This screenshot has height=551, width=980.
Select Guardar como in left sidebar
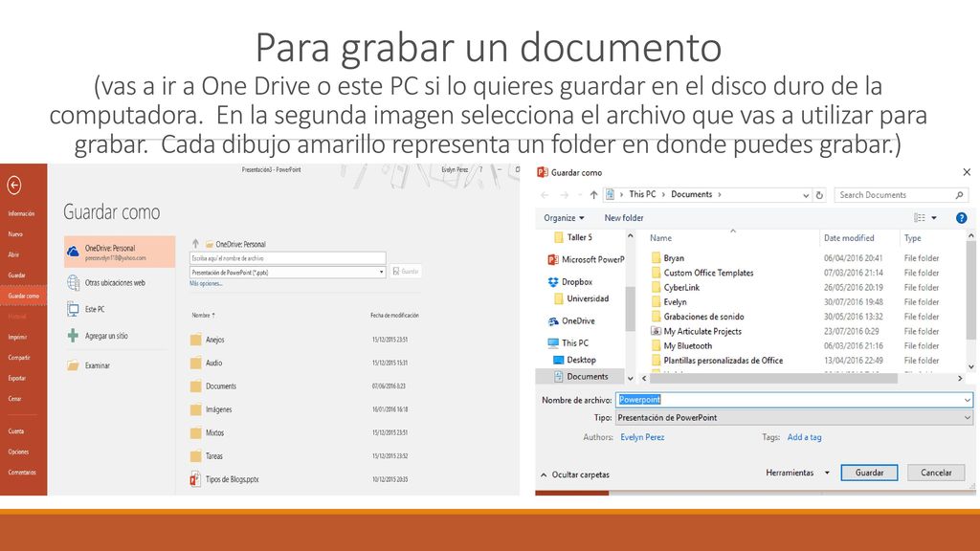(x=24, y=296)
